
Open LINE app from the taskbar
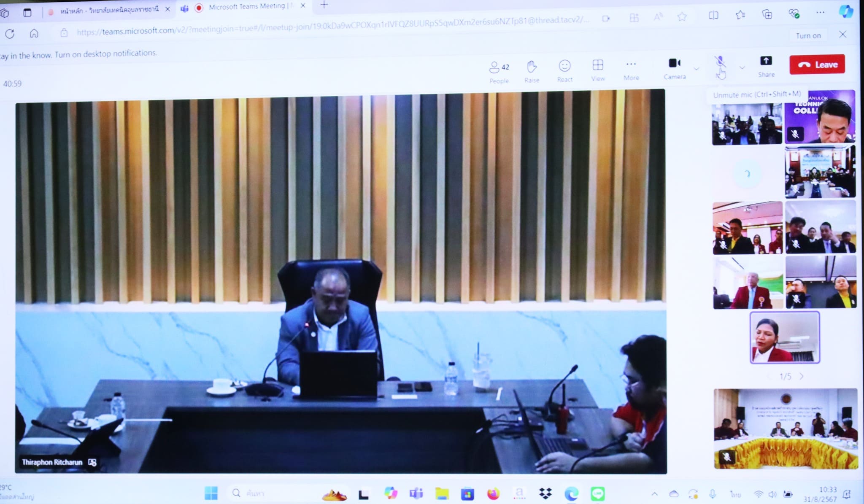597,493
